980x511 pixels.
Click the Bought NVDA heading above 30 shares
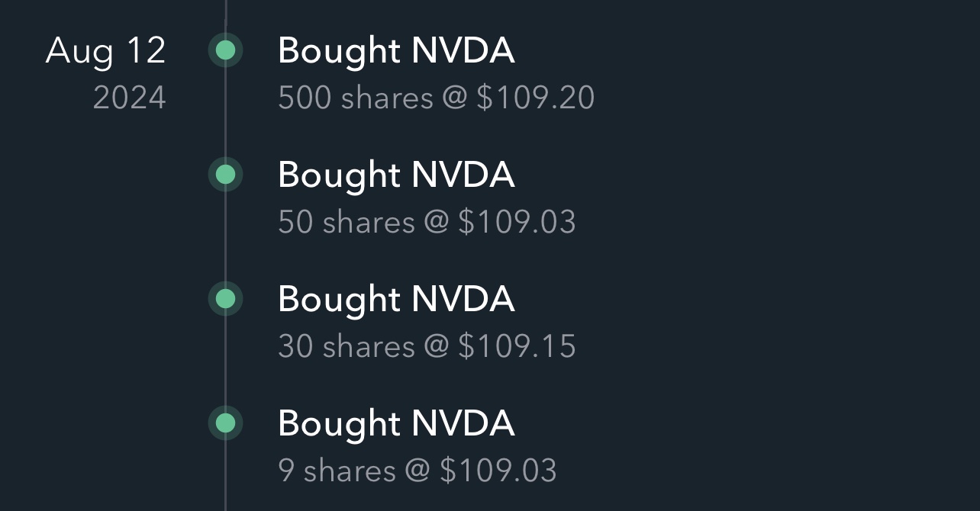pyautogui.click(x=396, y=298)
